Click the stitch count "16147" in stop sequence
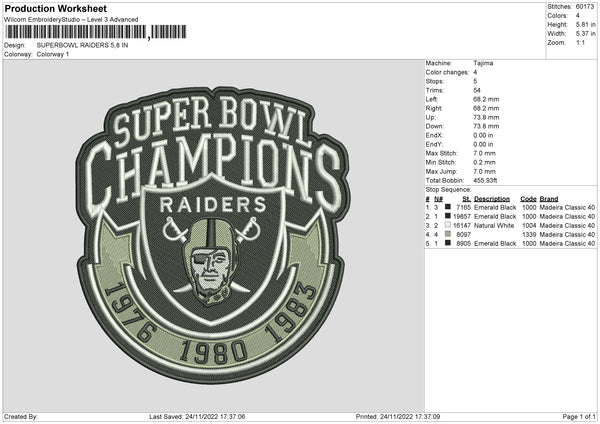 [x=462, y=225]
